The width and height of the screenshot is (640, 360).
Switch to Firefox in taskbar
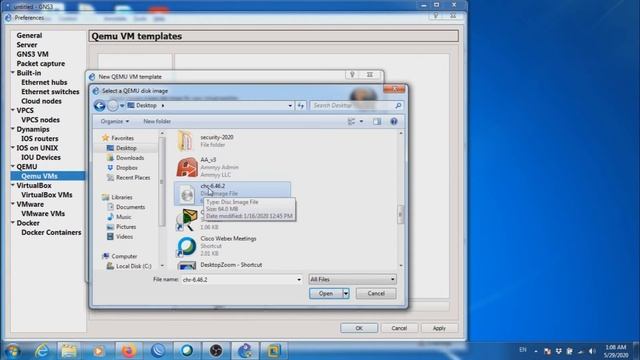128,350
